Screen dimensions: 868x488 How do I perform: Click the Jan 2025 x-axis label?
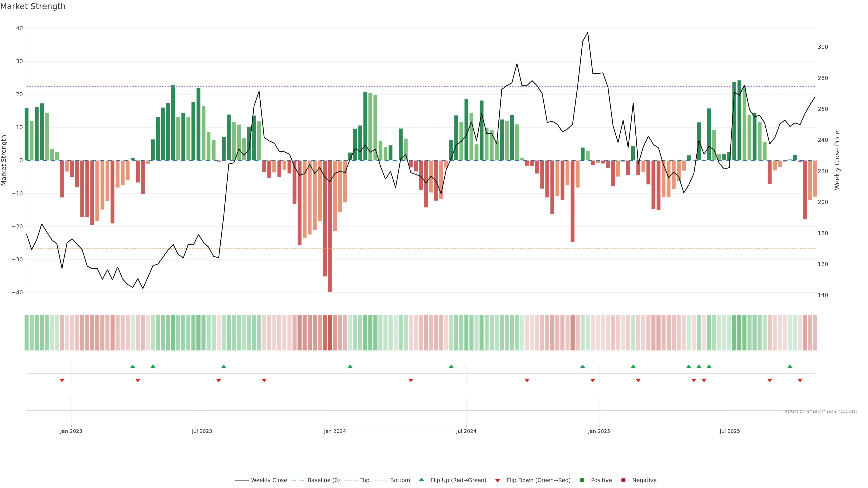[x=599, y=431]
